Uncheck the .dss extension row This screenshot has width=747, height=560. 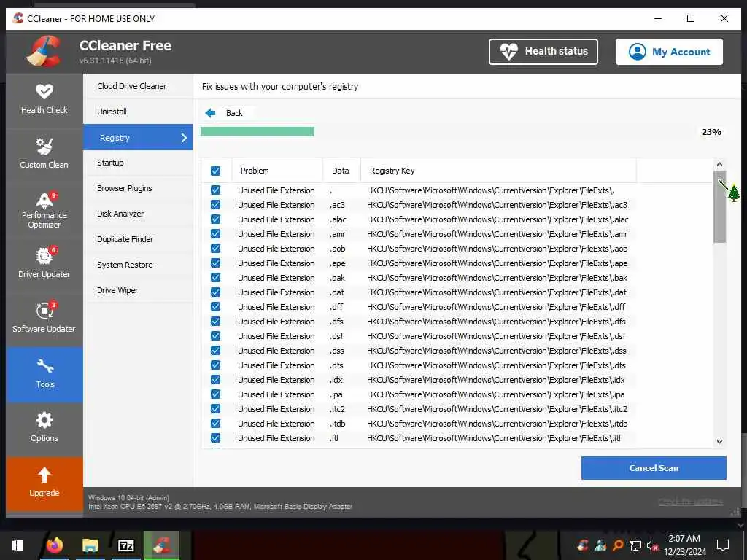pos(215,351)
